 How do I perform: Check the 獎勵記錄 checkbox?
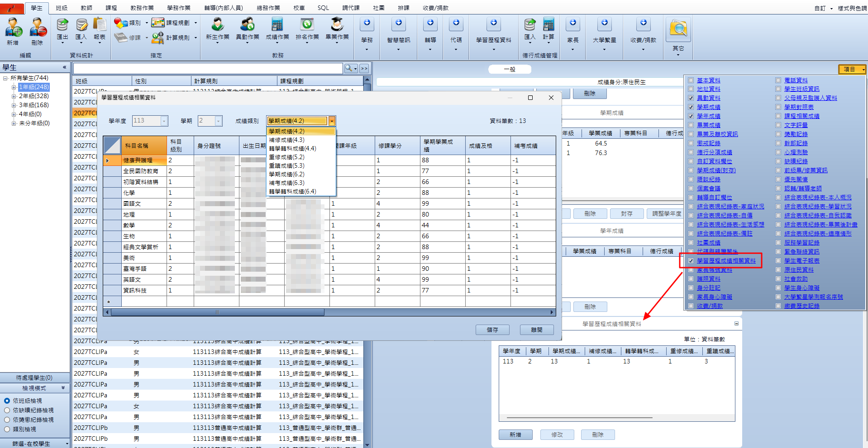click(778, 134)
